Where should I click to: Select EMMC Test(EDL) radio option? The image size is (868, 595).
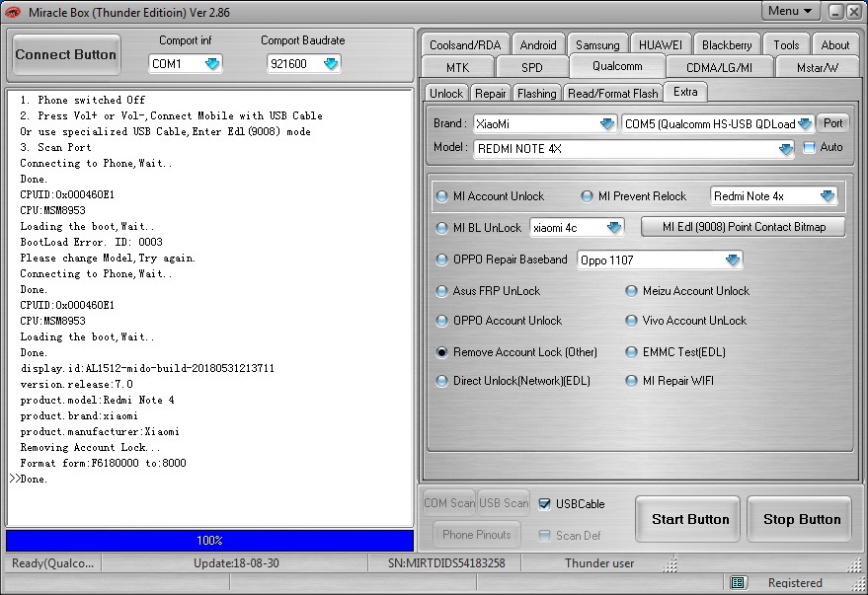[x=631, y=352]
